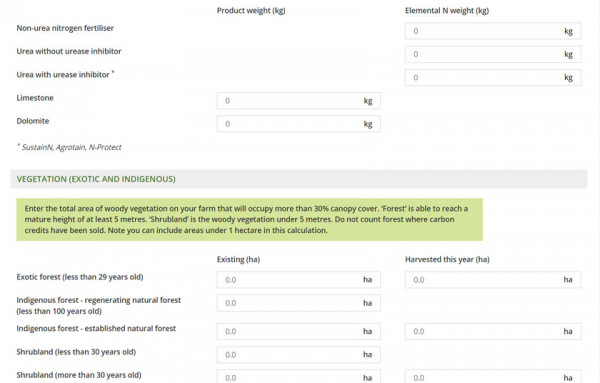Select Shrubland more than 30 years harvested field
600x383 pixels.
coord(493,376)
